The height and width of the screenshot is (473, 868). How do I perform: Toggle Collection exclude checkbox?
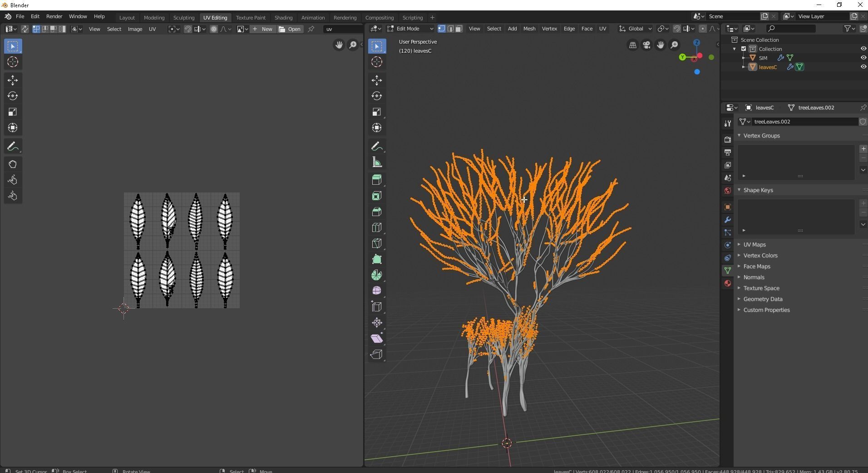[744, 49]
